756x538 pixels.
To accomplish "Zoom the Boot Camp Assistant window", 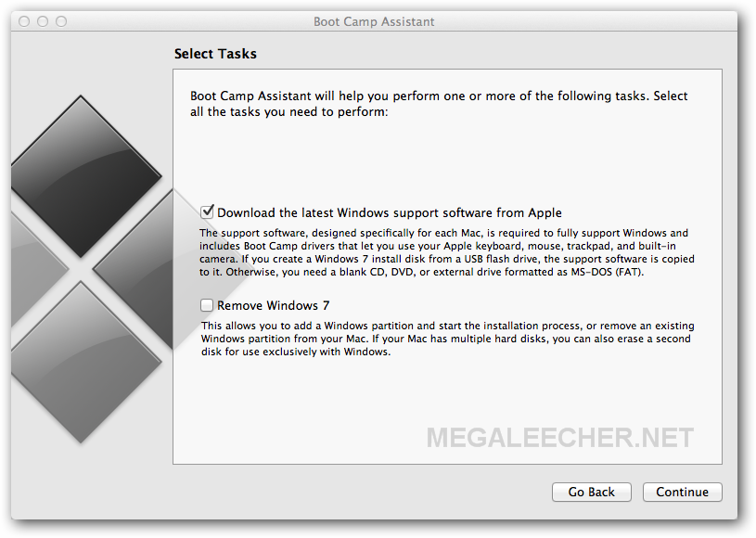I will point(61,21).
